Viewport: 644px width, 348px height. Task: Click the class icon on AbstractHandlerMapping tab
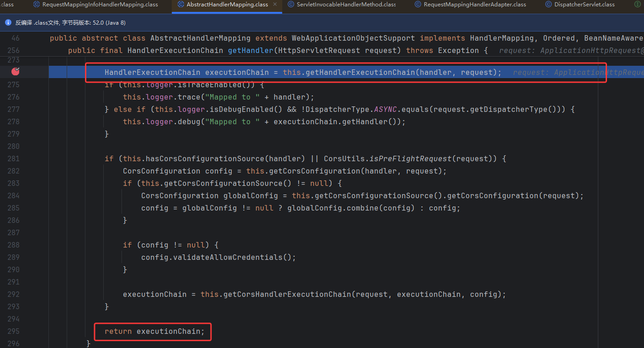[180, 5]
